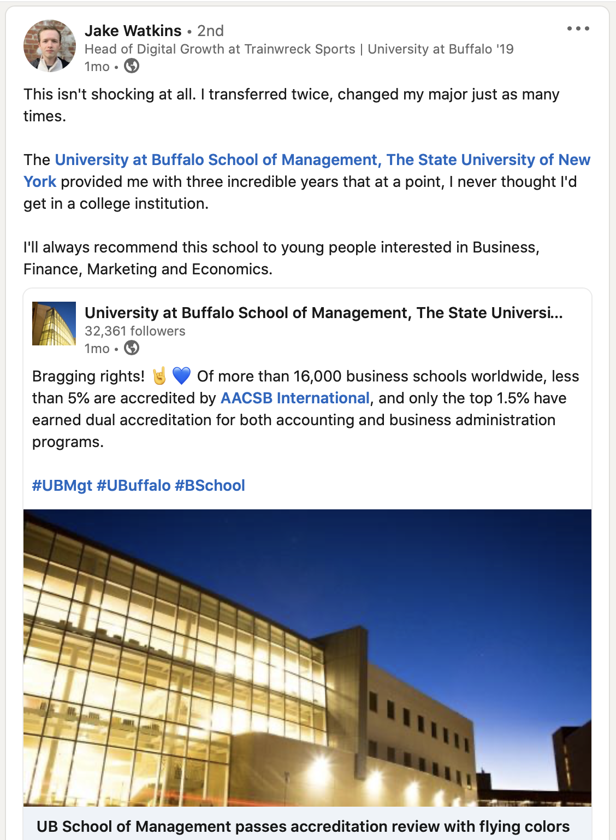Click the '1mo' timestamp on the shared post

[x=97, y=349]
